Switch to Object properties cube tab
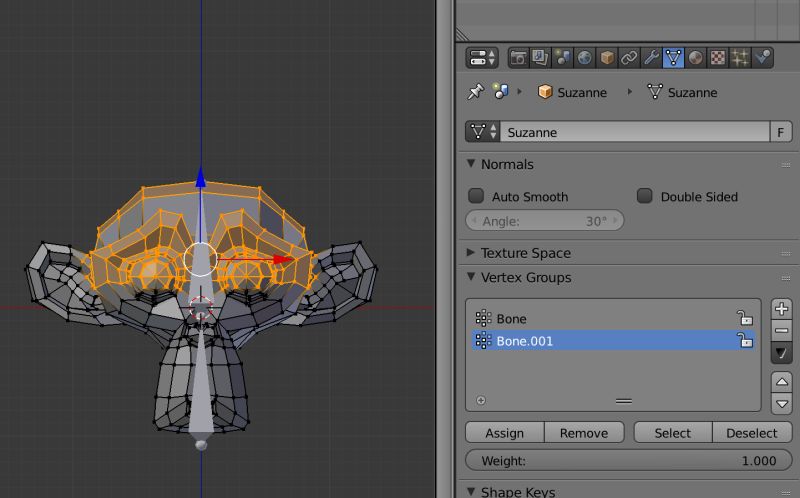 pyautogui.click(x=607, y=58)
